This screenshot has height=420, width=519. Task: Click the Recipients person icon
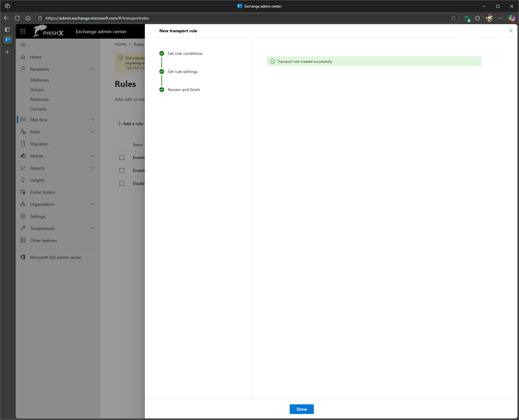23,69
